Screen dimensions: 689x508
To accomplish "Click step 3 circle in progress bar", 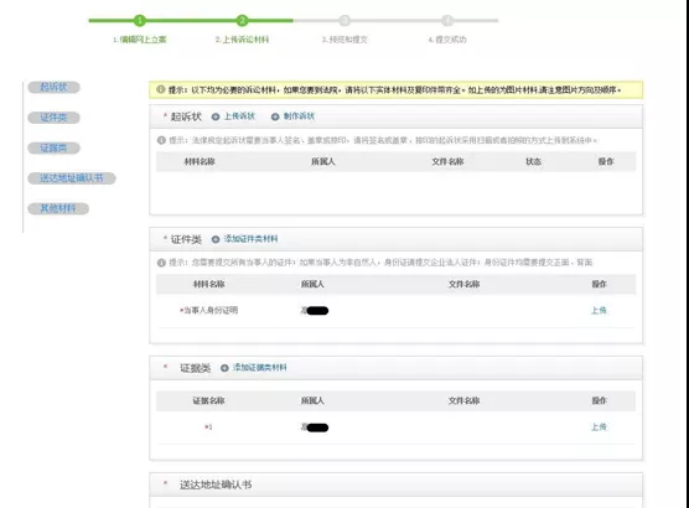I will point(344,20).
